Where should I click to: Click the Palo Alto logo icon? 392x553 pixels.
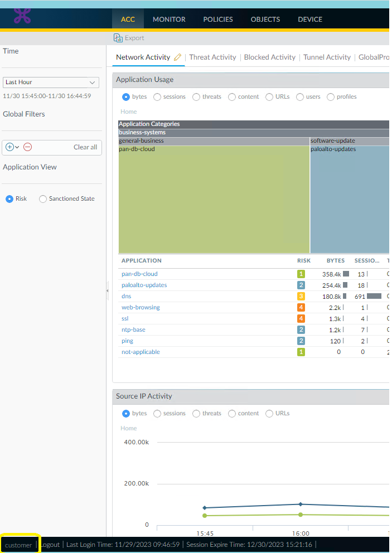click(22, 16)
